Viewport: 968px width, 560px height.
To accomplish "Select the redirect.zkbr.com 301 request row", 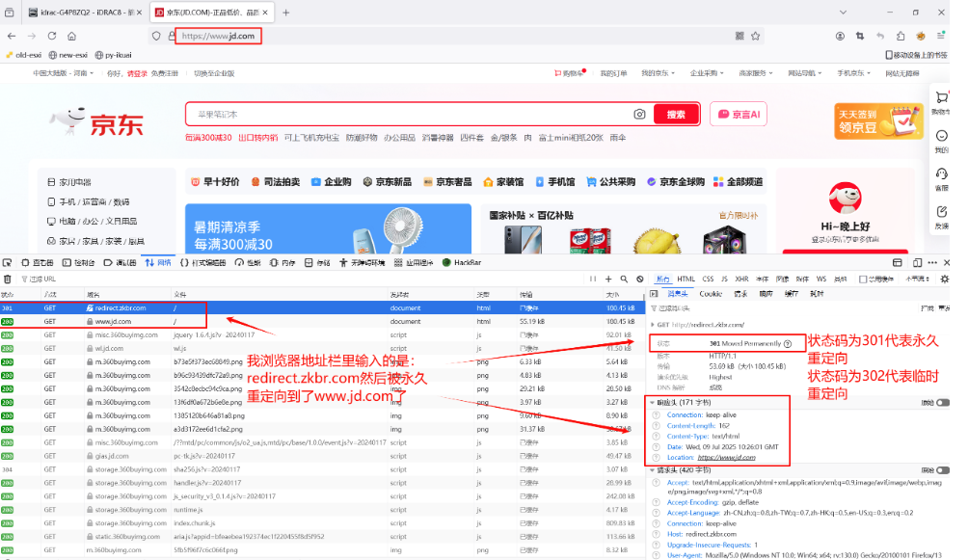I will [321, 308].
